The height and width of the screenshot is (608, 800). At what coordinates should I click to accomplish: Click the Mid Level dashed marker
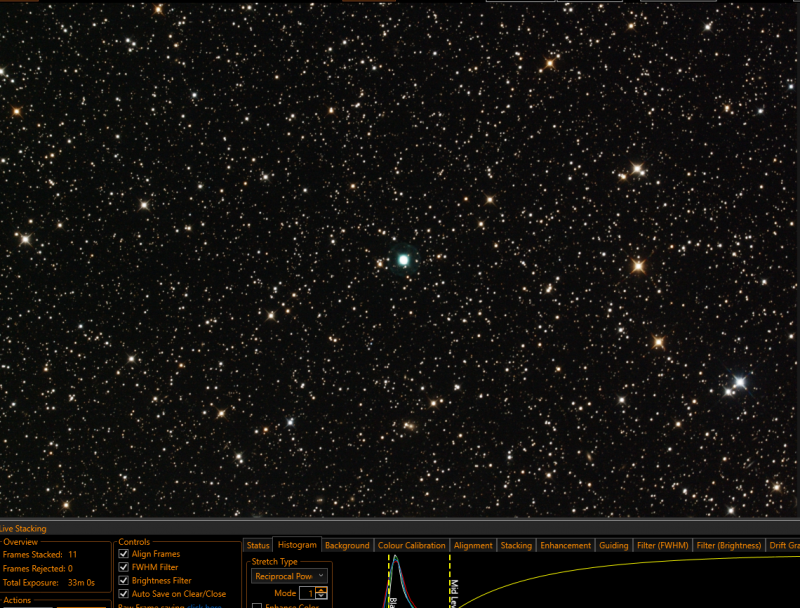[x=450, y=580]
